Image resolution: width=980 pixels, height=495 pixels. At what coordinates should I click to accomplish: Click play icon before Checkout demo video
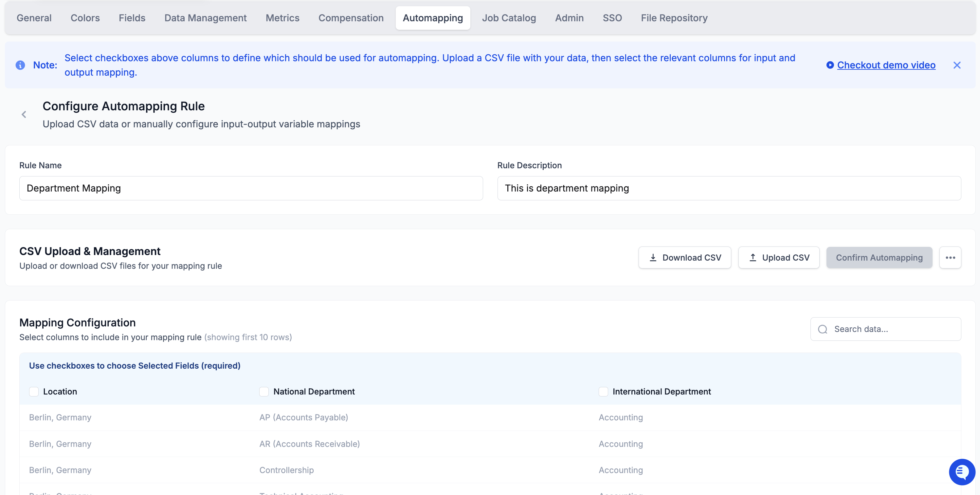point(830,65)
